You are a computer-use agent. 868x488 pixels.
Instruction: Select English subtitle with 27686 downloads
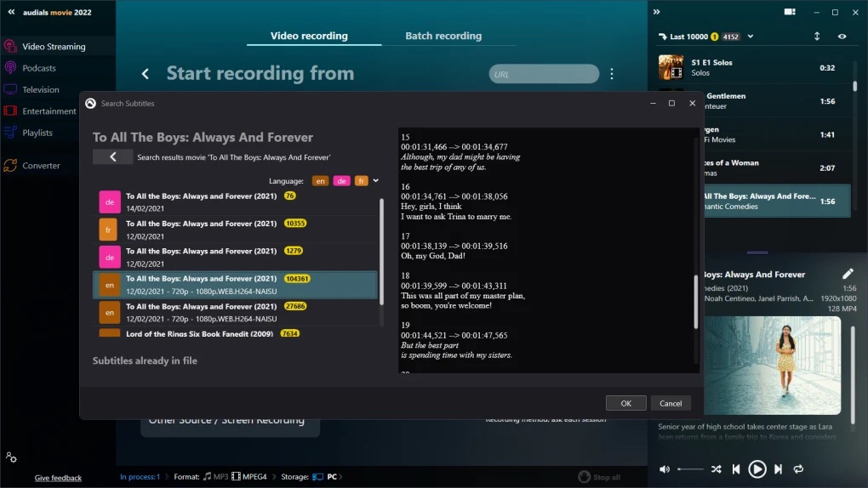pos(237,313)
